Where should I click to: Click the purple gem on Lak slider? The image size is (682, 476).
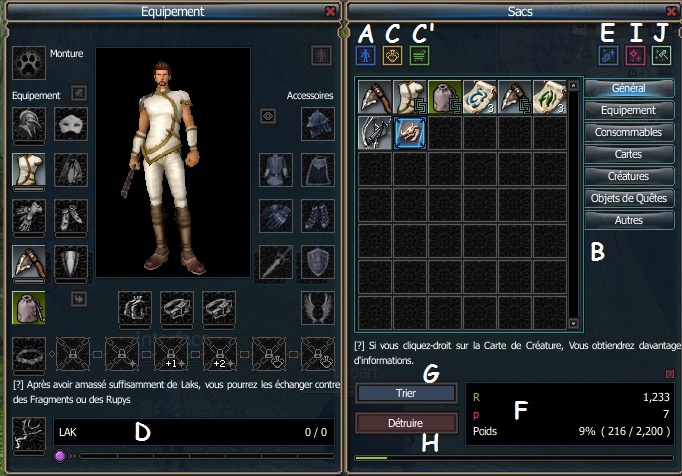click(x=60, y=456)
